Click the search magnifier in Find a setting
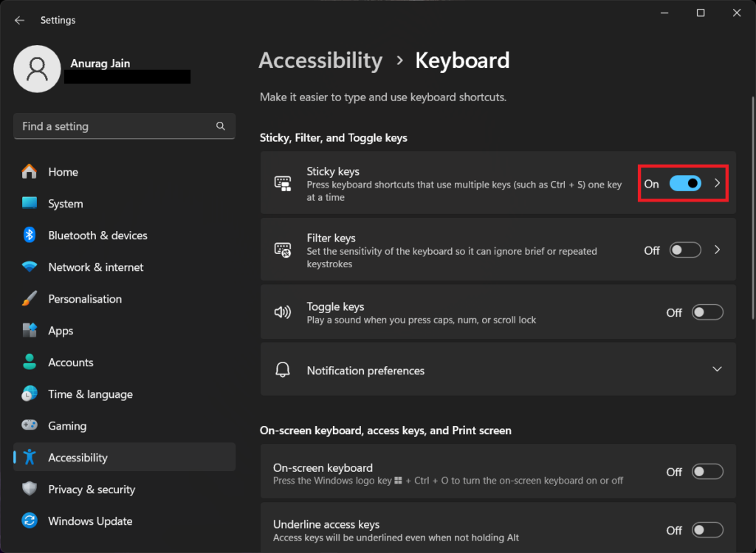The width and height of the screenshot is (756, 553). tap(221, 126)
